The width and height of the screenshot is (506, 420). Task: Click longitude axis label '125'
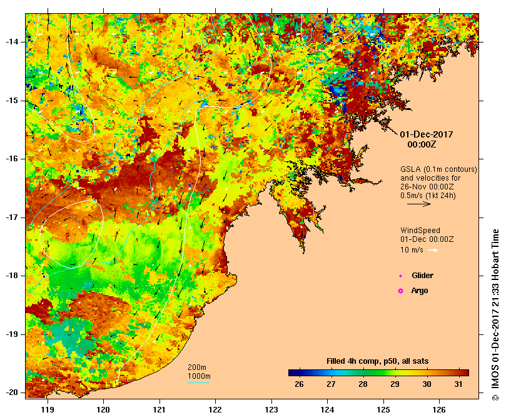click(x=383, y=409)
